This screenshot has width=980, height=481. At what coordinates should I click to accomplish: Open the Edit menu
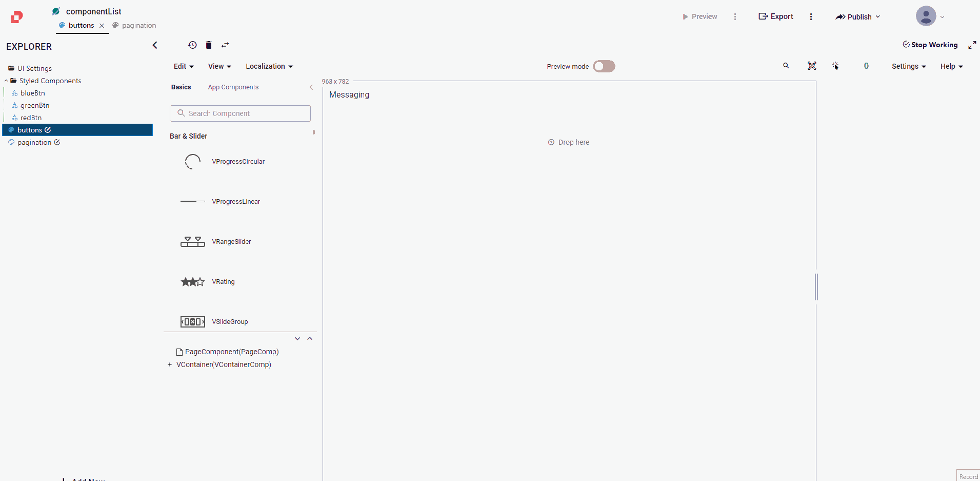[183, 66]
